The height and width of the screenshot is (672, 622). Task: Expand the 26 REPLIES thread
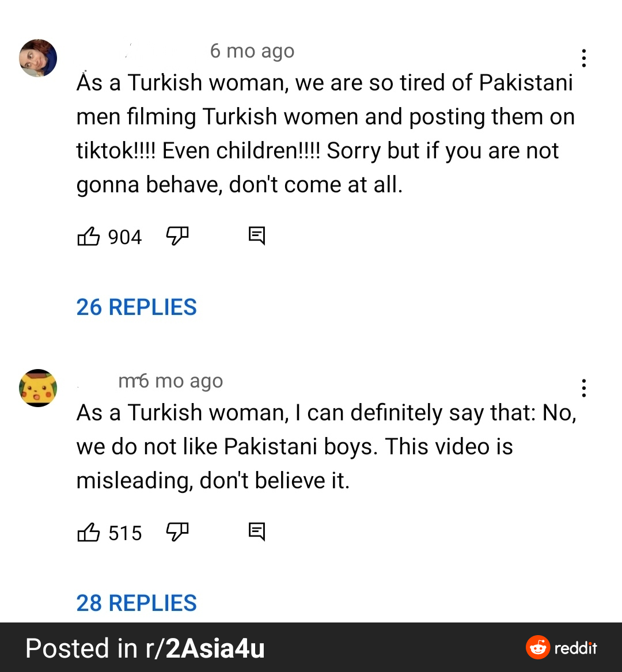click(x=136, y=307)
